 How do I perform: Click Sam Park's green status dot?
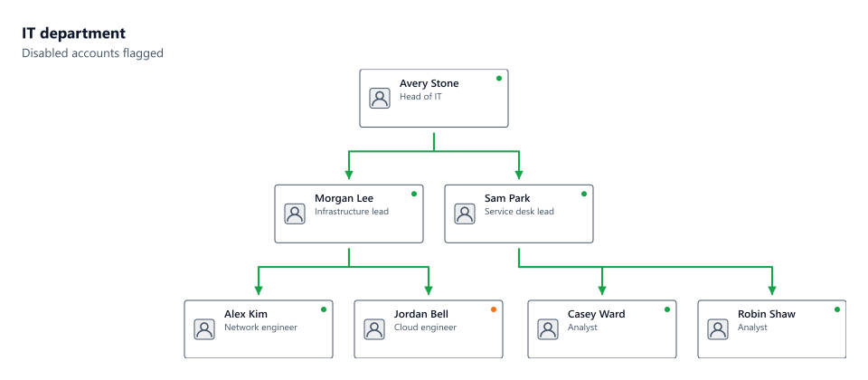(584, 194)
